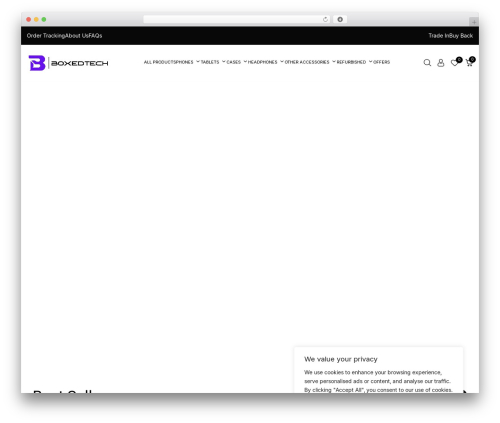
Task: Open the user account icon
Action: 441,63
